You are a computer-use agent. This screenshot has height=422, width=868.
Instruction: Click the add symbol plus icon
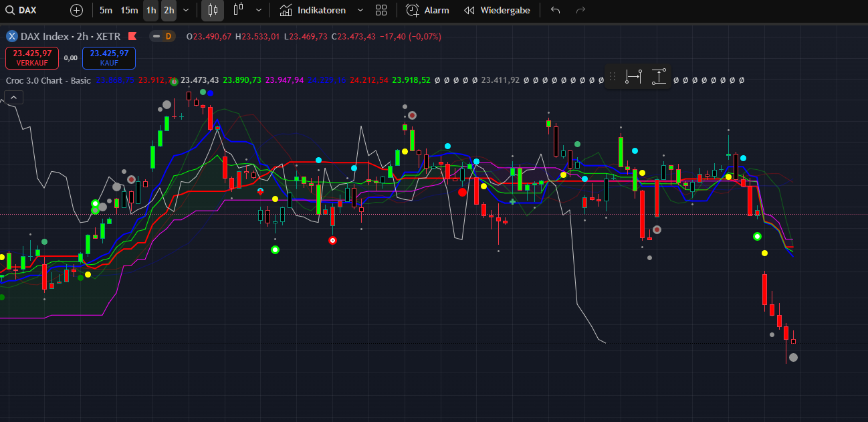(x=77, y=11)
